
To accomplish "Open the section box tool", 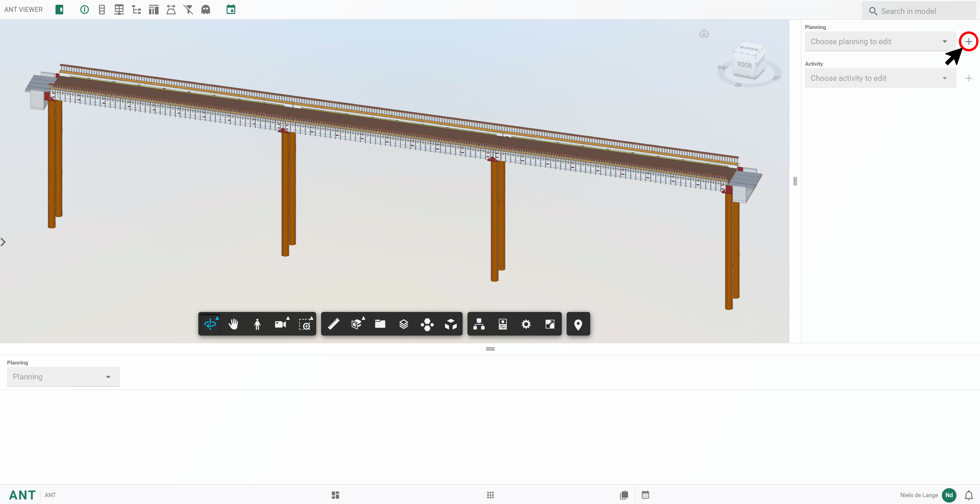I will 357,324.
